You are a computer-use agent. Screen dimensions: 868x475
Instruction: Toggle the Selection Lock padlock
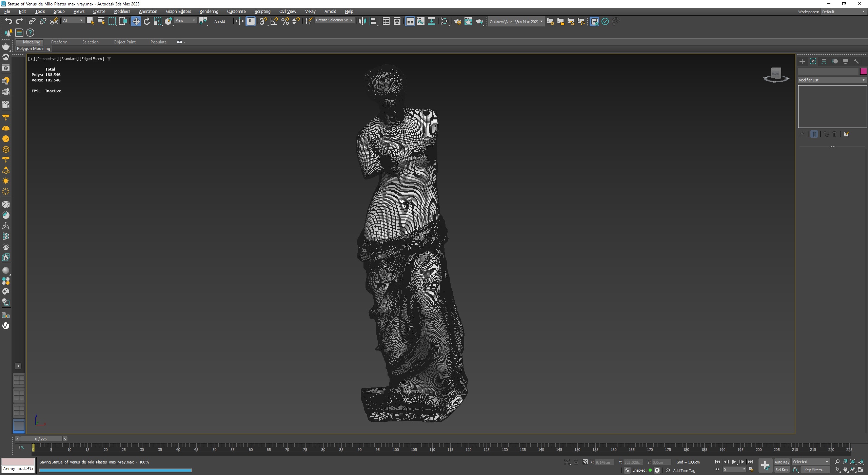576,462
